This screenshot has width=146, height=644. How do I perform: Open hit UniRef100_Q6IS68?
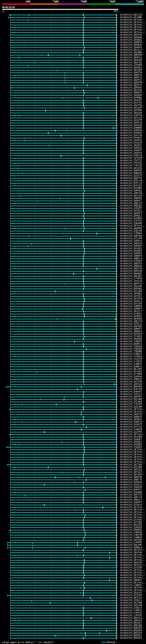click(131, 464)
